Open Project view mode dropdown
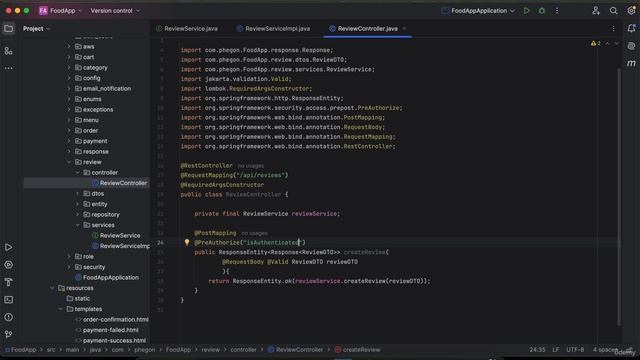This screenshot has height=360, width=640. click(x=36, y=29)
